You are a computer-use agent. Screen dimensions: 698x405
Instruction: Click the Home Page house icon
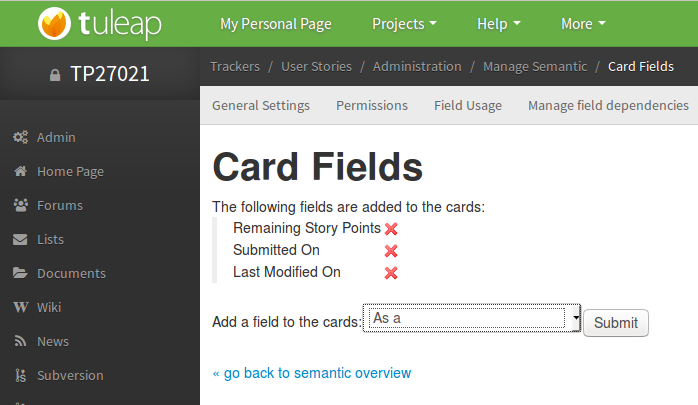click(20, 171)
